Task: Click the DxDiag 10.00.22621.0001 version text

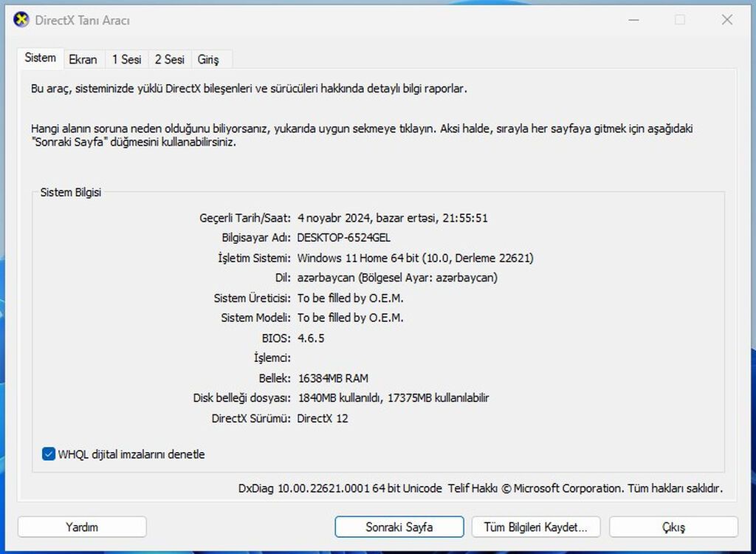Action: (340, 488)
